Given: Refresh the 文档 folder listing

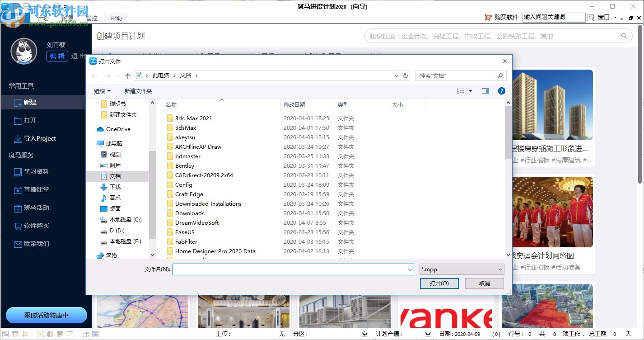Looking at the screenshot, I should (406, 76).
